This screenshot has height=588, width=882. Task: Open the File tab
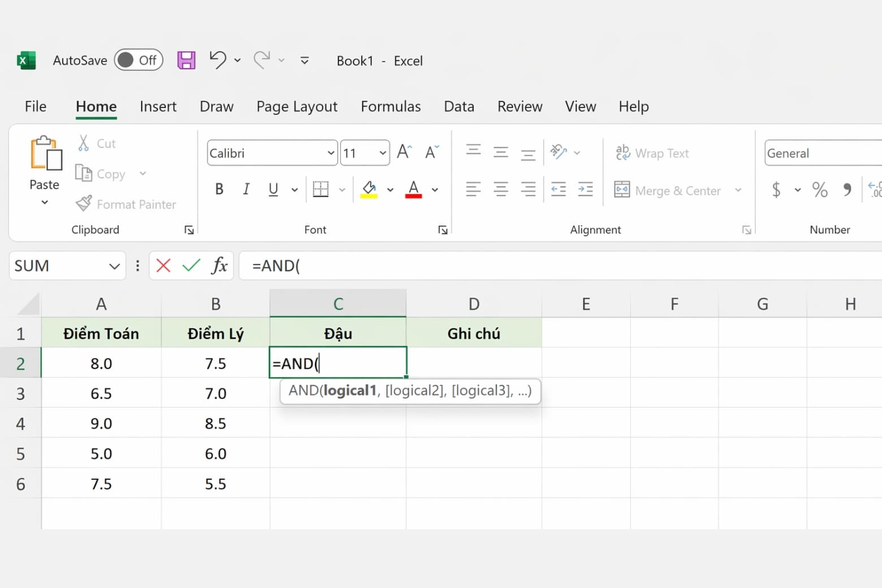click(36, 106)
